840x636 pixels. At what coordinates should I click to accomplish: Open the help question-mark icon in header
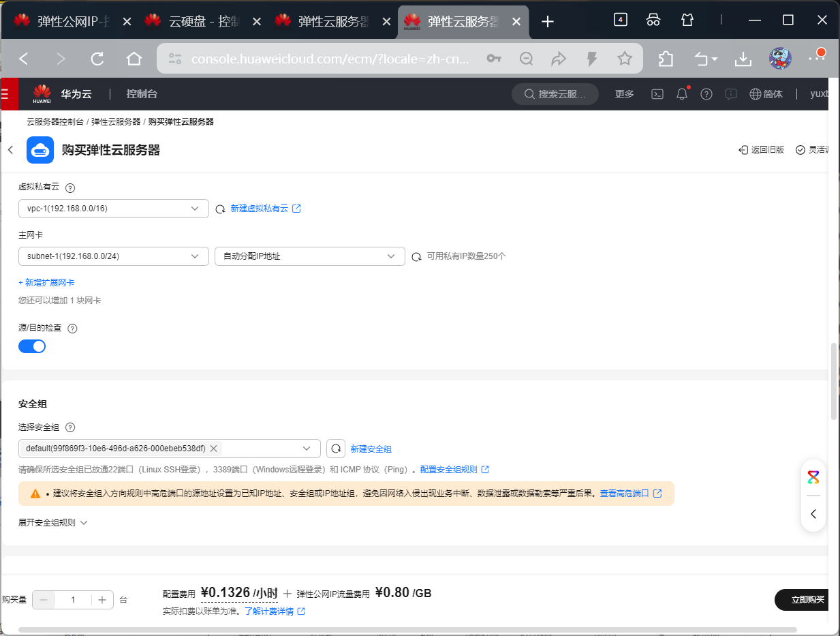[706, 94]
